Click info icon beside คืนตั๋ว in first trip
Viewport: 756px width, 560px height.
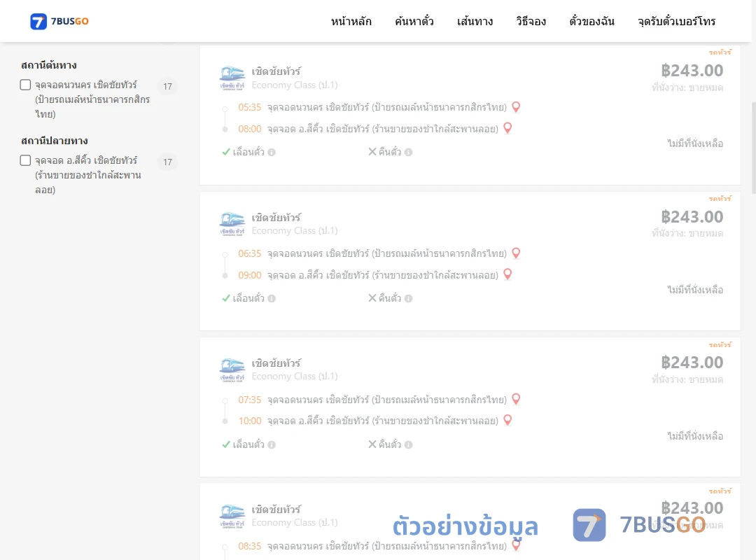tap(408, 153)
